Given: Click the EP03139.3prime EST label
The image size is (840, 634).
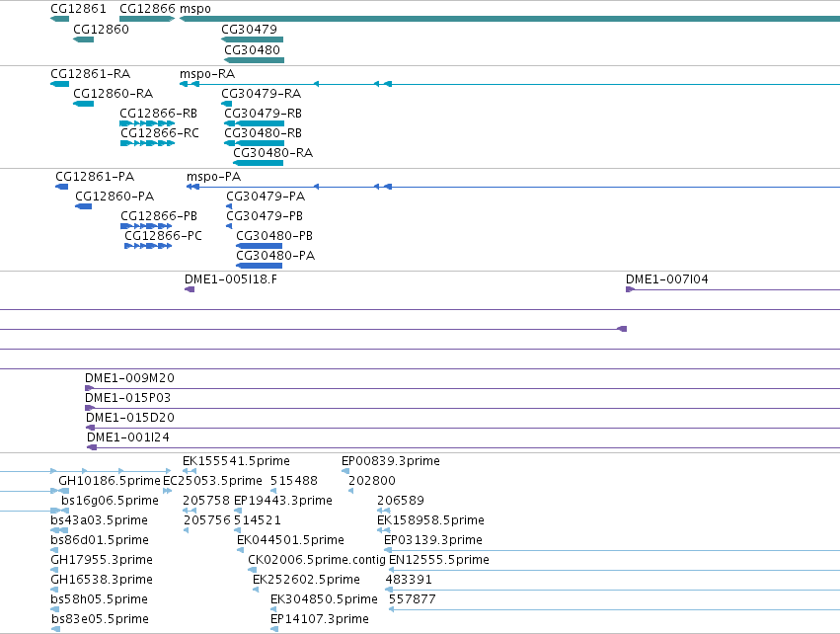Looking at the screenshot, I should click(x=433, y=540).
